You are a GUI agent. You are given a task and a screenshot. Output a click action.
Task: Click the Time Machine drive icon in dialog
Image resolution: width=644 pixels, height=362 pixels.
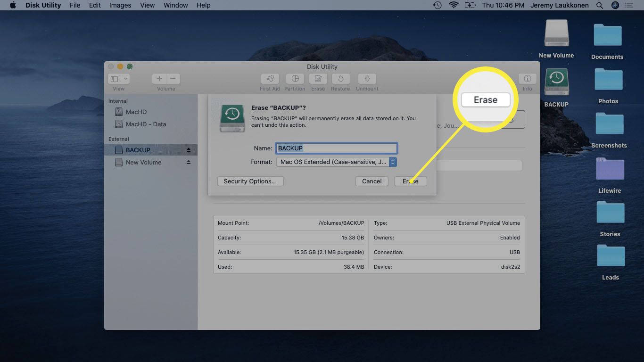tap(232, 118)
